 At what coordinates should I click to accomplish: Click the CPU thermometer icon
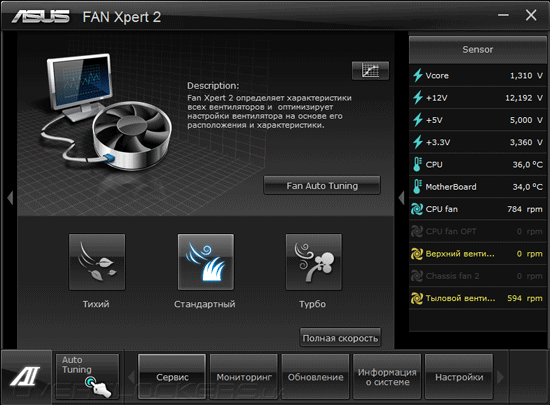pyautogui.click(x=417, y=164)
